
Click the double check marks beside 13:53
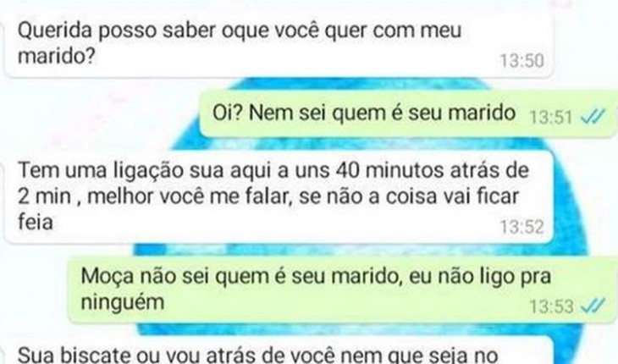click(593, 306)
